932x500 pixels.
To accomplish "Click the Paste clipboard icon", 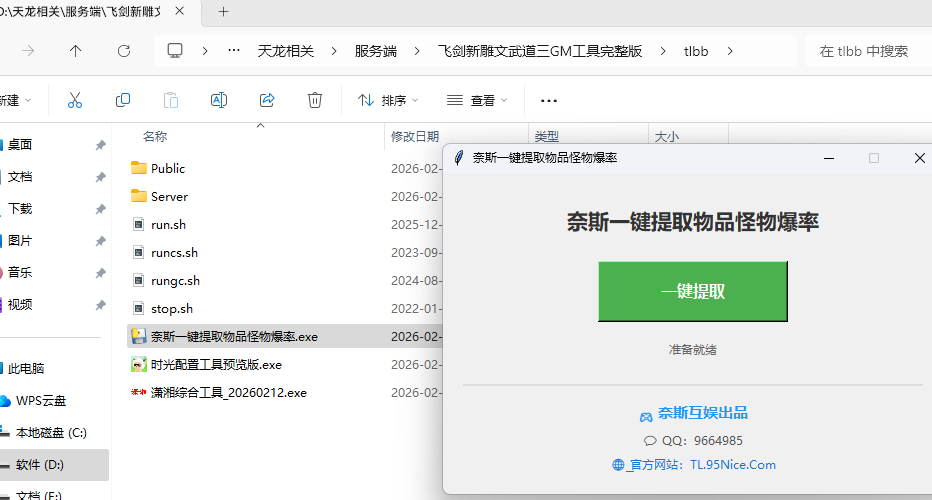I will [171, 100].
